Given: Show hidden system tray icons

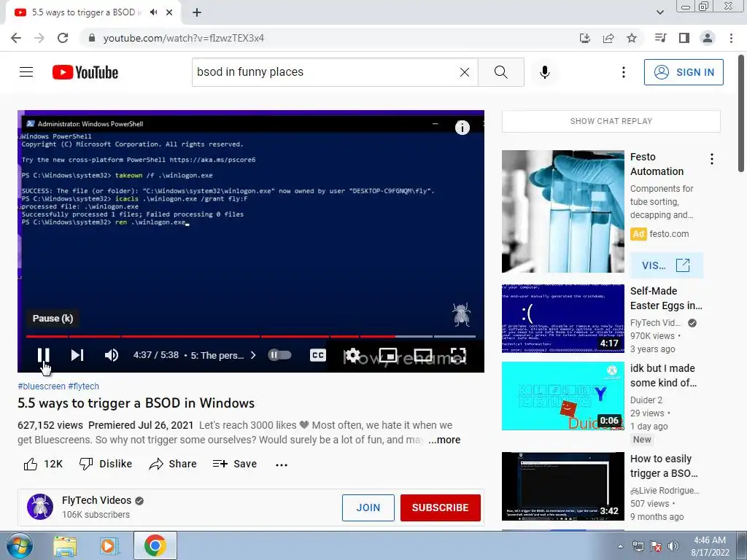Looking at the screenshot, I should tap(620, 546).
